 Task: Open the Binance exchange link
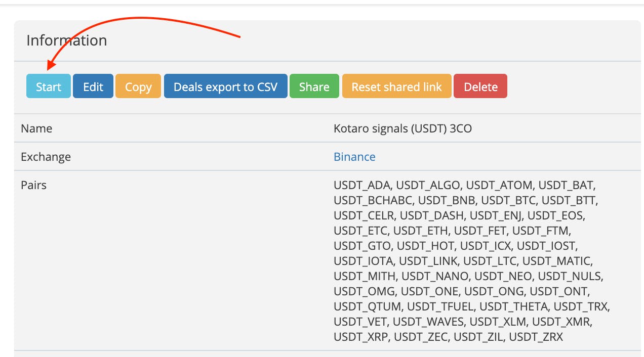coord(354,157)
